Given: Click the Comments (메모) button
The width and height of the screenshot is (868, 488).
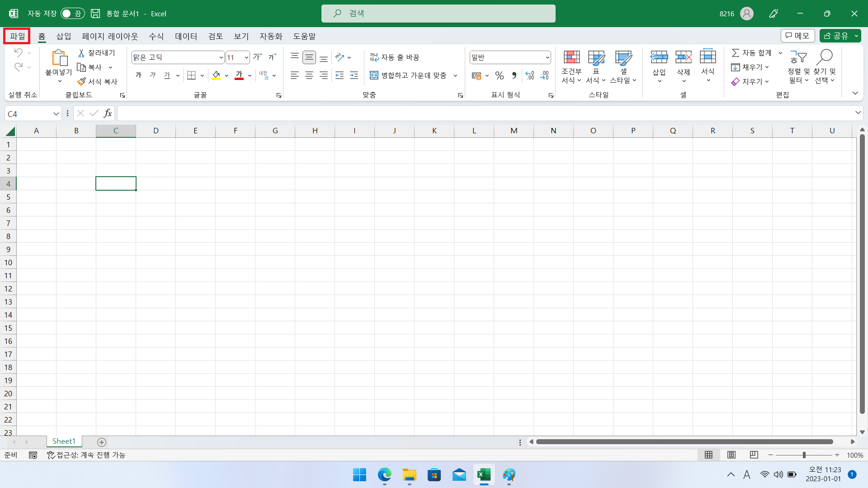Looking at the screenshot, I should [x=797, y=36].
